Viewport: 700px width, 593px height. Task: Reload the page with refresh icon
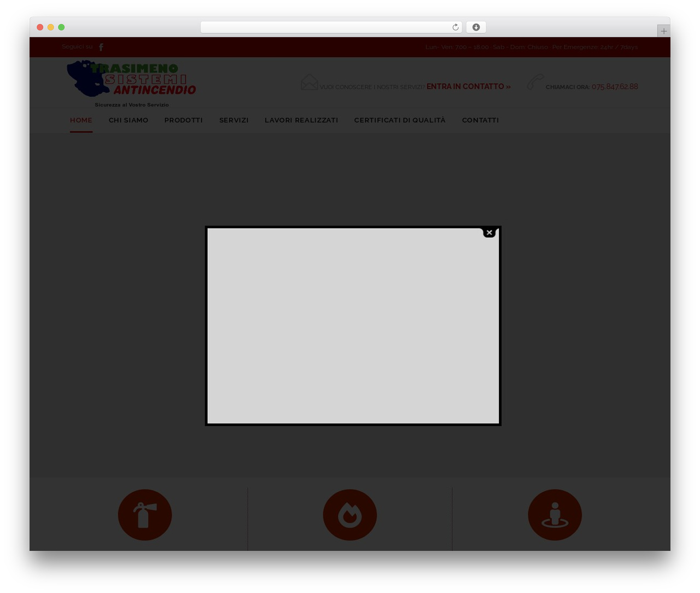pyautogui.click(x=455, y=27)
